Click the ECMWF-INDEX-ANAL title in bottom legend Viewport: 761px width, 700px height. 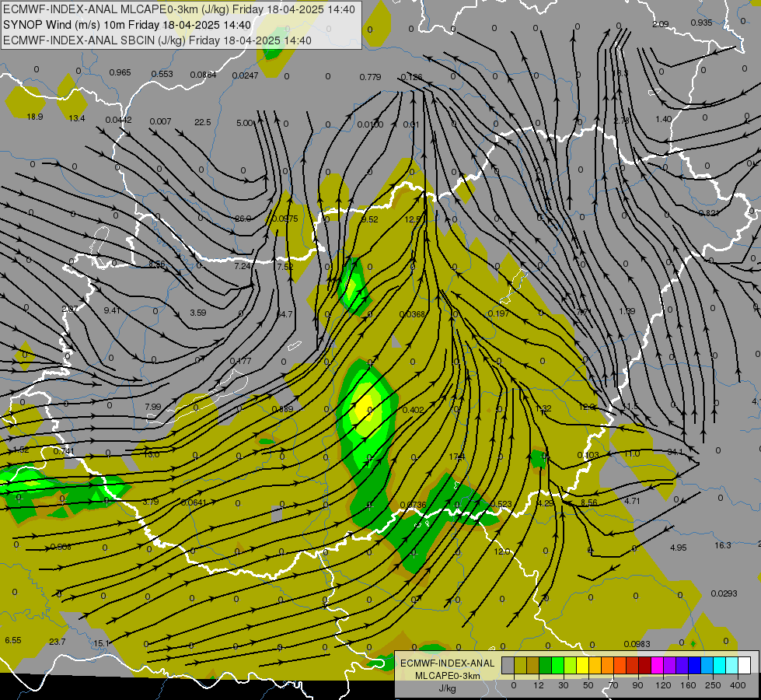point(447,663)
